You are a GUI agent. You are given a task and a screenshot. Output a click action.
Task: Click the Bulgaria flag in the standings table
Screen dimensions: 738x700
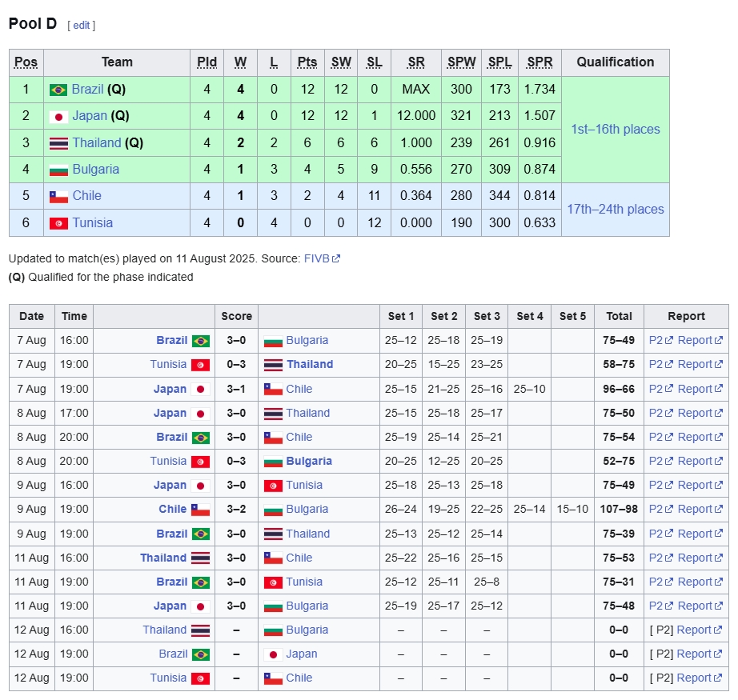click(x=58, y=170)
